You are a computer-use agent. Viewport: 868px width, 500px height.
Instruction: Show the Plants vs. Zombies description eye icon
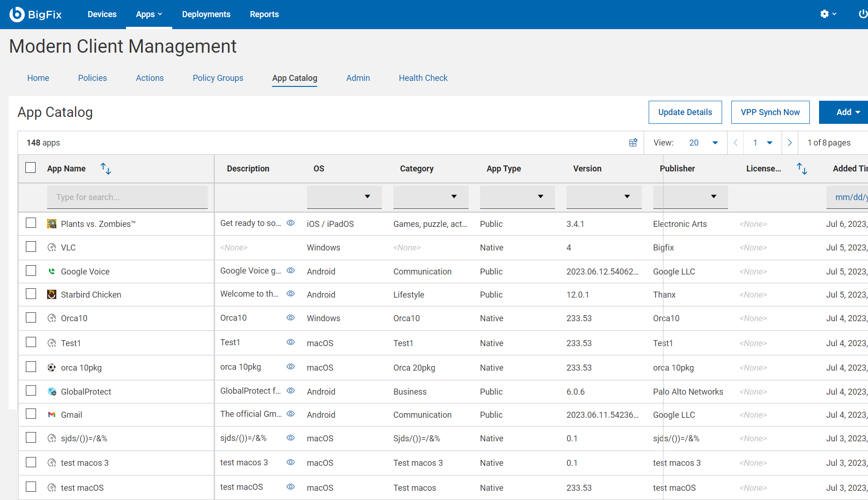[x=290, y=223]
